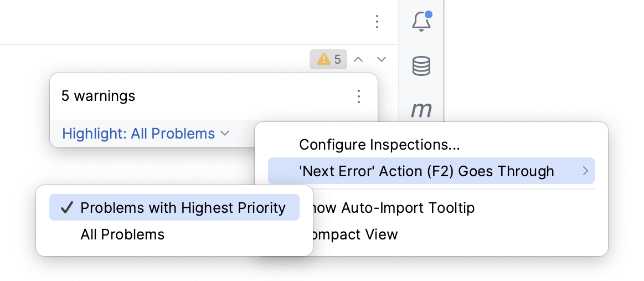Jump to next highlighted problem arrow
The width and height of the screenshot is (644, 281).
(382, 59)
